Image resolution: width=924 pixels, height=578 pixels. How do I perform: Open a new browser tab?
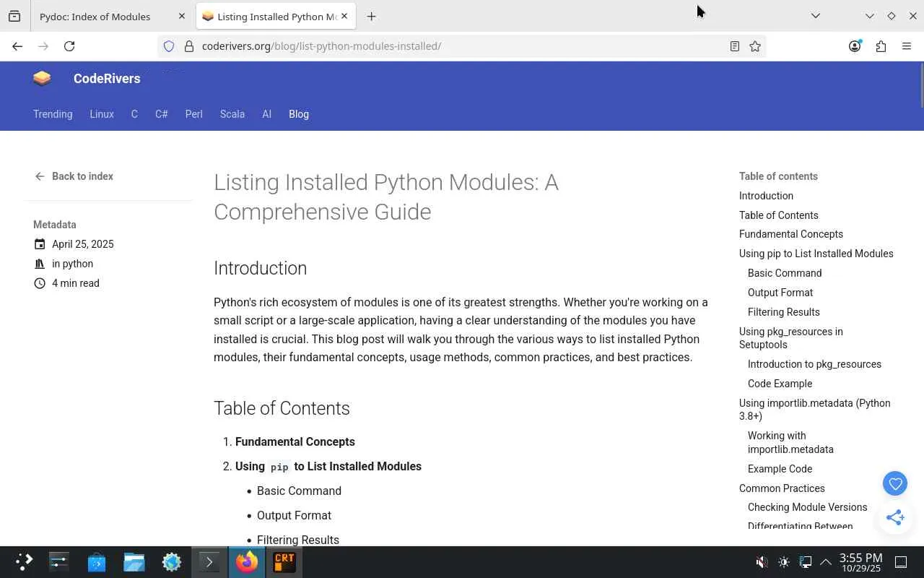[x=371, y=16]
